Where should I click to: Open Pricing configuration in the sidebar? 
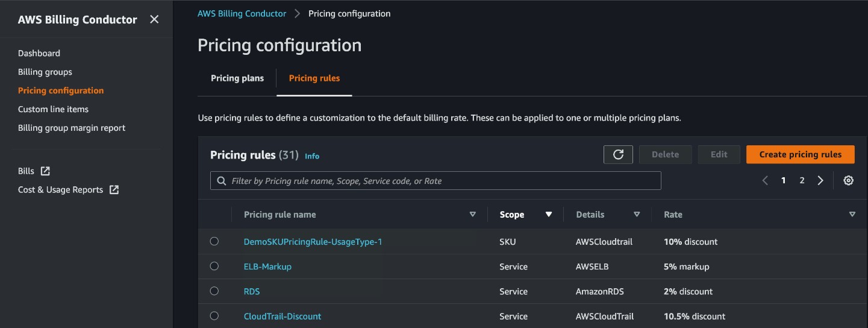click(x=61, y=90)
